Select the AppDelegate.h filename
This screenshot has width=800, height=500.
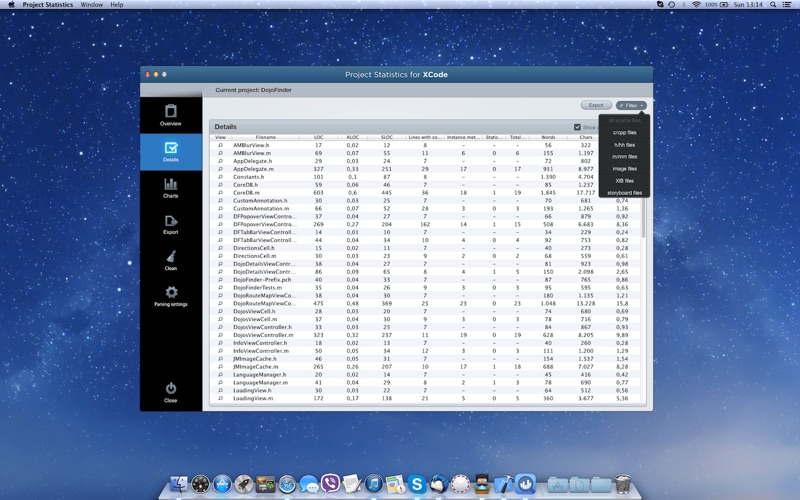coord(253,161)
